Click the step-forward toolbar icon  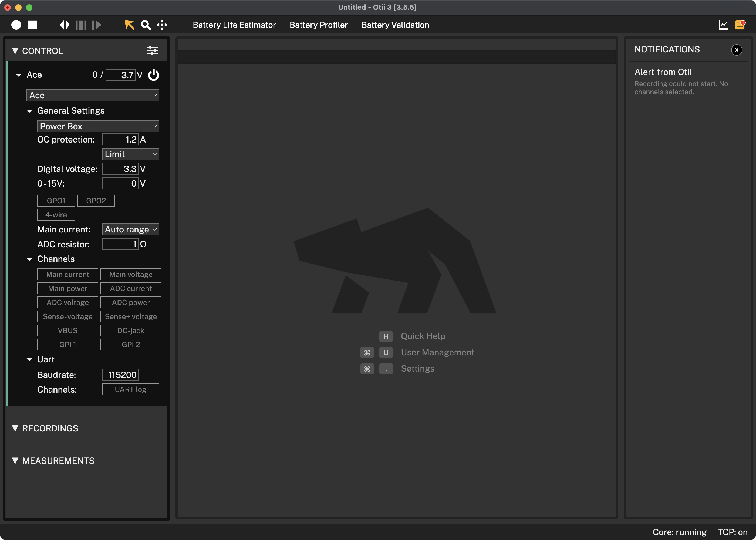97,25
